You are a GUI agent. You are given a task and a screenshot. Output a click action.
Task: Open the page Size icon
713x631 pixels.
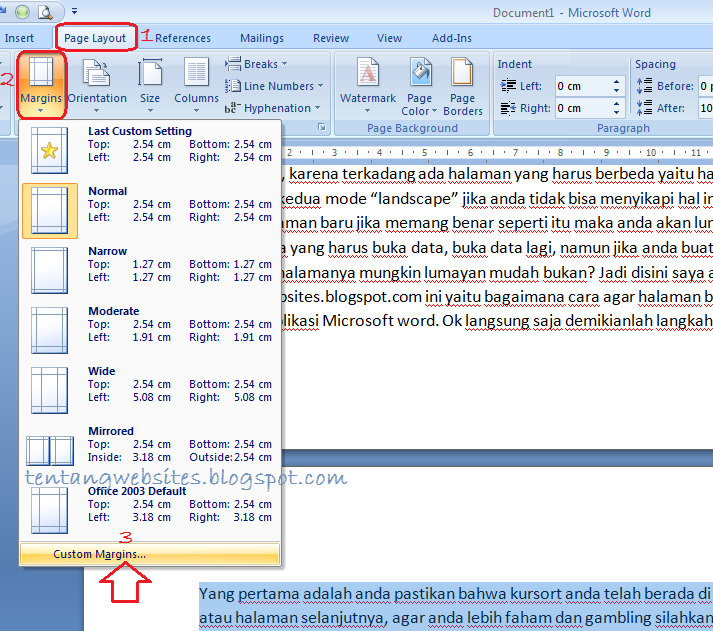[150, 73]
